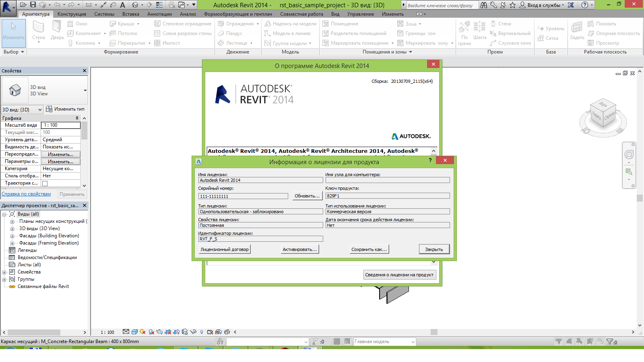Click the Open file icon in quick access toolbar

tap(23, 5)
